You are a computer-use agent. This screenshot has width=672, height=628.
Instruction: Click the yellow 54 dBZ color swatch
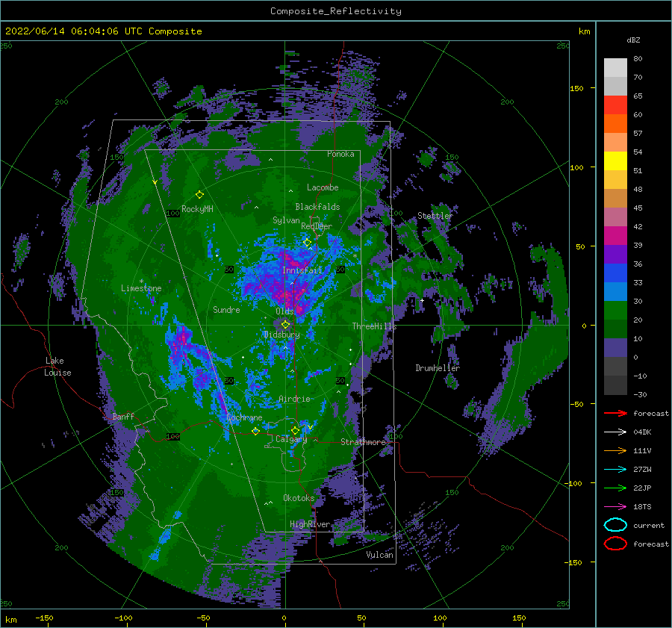[615, 161]
